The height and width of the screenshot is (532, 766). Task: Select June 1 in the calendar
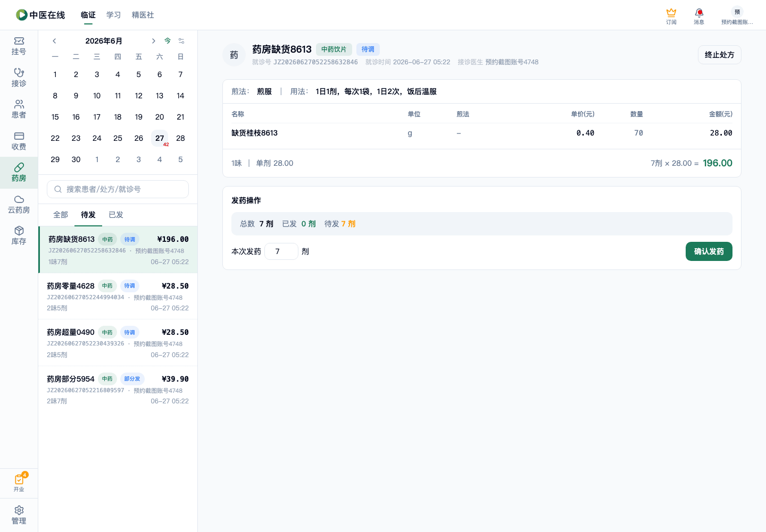tap(55, 74)
